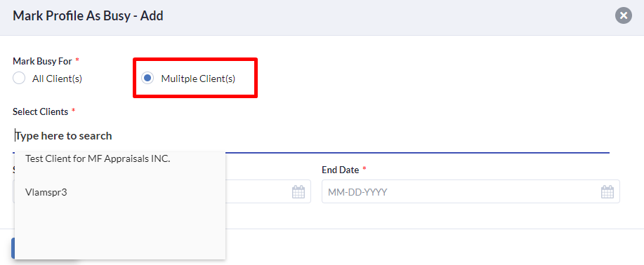Image resolution: width=644 pixels, height=265 pixels.
Task: Select the All Client(s) radio circle
Action: point(19,79)
